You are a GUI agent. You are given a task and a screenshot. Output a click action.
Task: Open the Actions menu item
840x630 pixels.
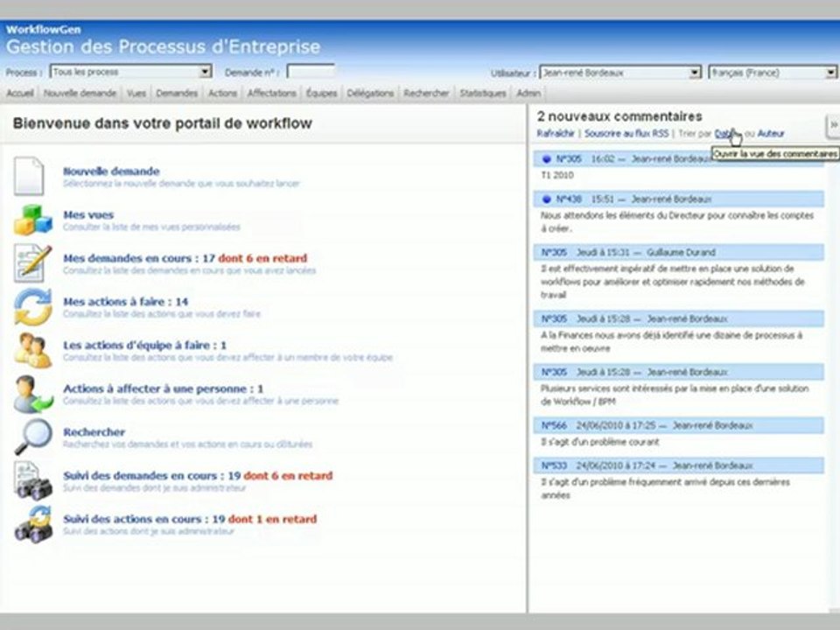click(222, 94)
